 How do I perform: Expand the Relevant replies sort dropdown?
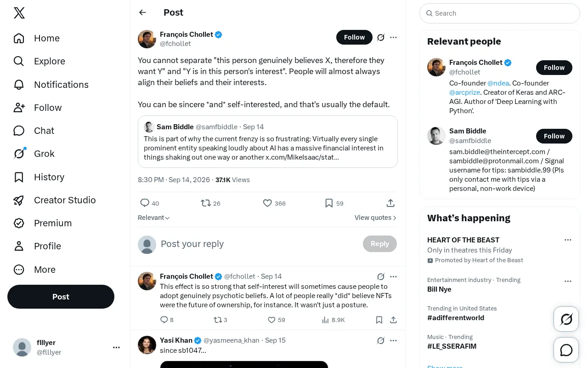[x=154, y=218]
